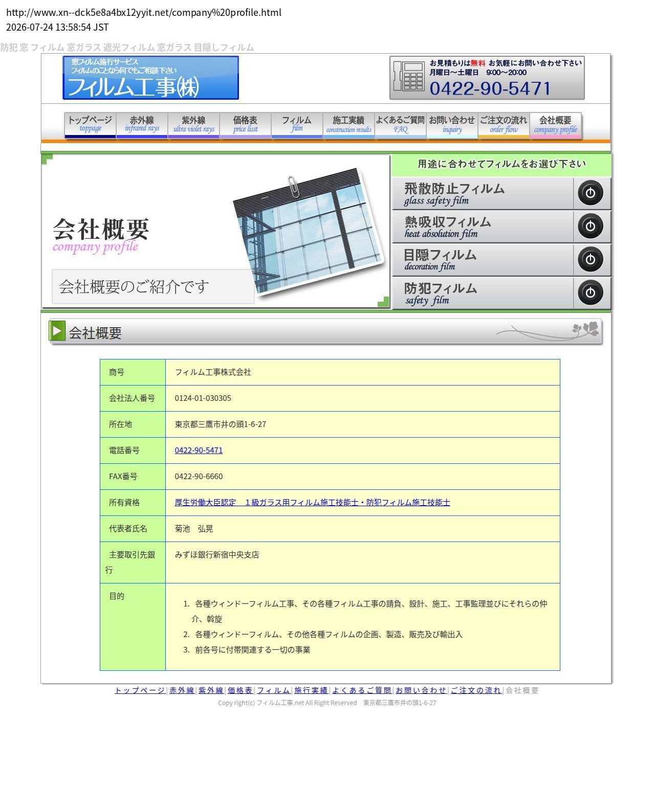Click footer link 赤外線
This screenshot has width=655, height=812.
(x=182, y=690)
